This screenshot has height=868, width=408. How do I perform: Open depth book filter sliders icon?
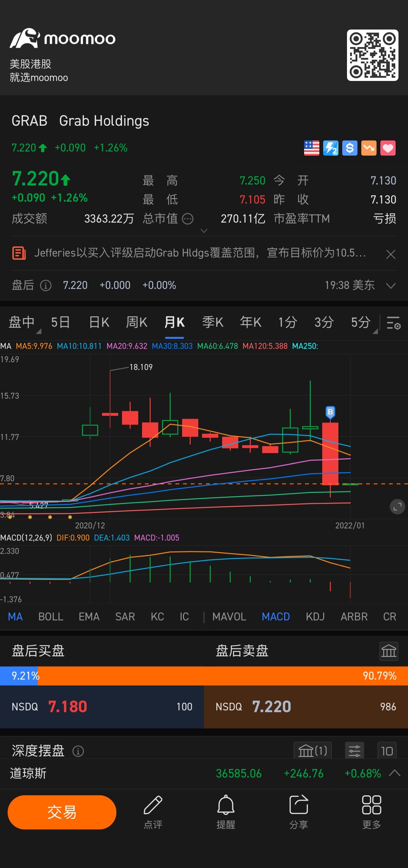pyautogui.click(x=354, y=751)
